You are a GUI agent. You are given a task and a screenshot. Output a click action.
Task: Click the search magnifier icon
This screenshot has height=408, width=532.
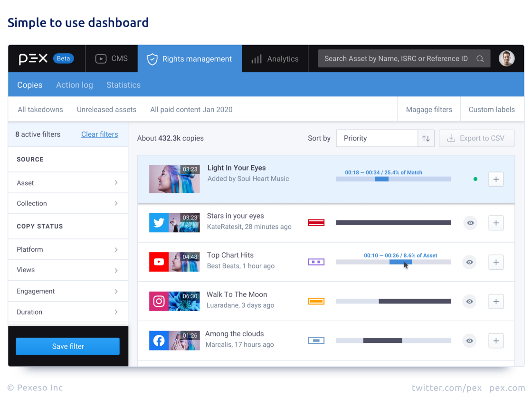480,58
